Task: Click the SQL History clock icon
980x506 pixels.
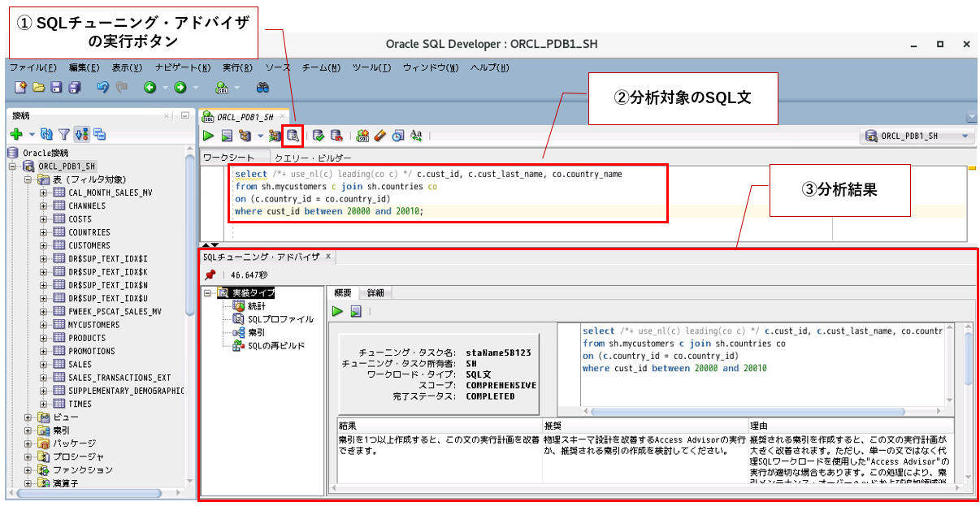Action: pyautogui.click(x=397, y=136)
